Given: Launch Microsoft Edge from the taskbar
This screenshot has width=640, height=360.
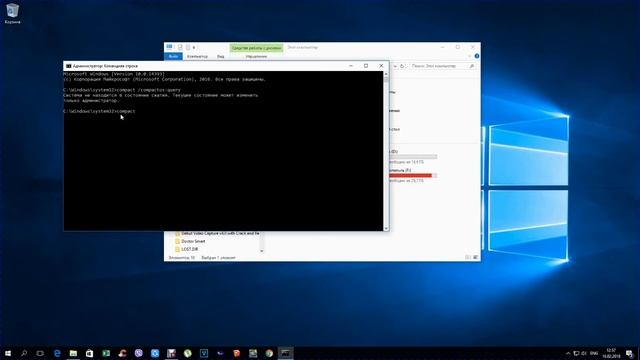Looking at the screenshot, I should point(57,353).
